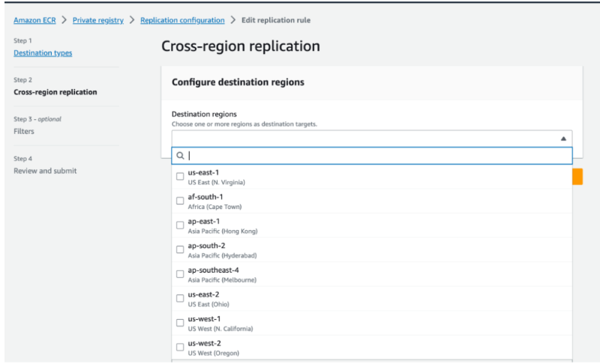Viewport: 600px width, 364px height.
Task: Check the us-east-1 region checkbox
Action: coord(180,177)
